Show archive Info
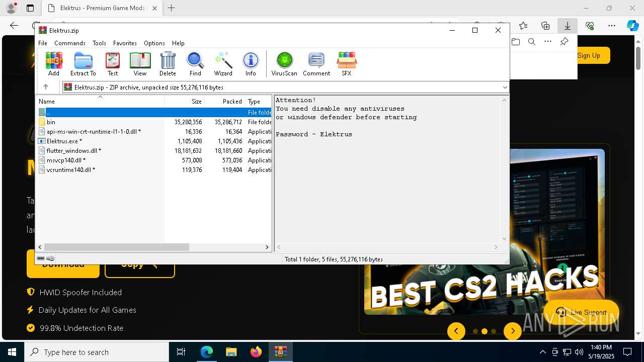The image size is (644, 362). [251, 64]
